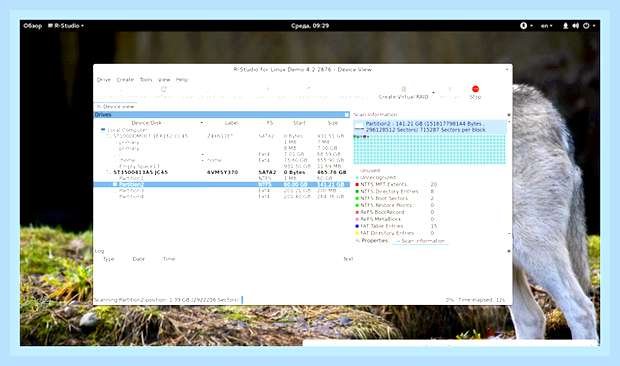Open the Обзор activities overview
Screen dimensions: 620x366
(32, 26)
